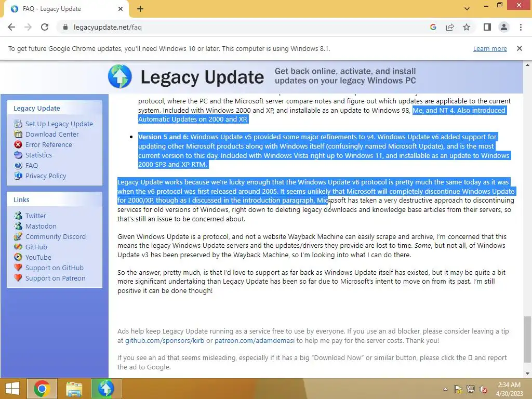Open the Windows Start button
The height and width of the screenshot is (399, 532).
coord(12,389)
